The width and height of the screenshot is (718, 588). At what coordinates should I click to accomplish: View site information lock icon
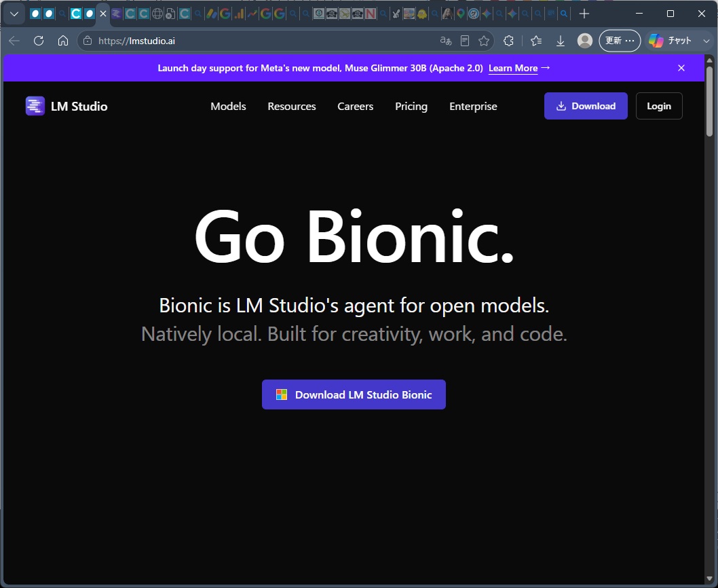(x=88, y=41)
